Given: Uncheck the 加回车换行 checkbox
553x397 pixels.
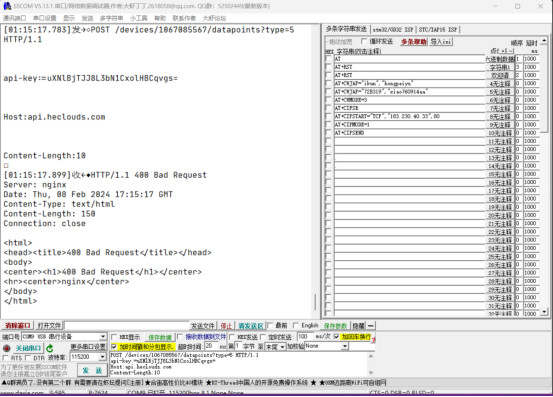Looking at the screenshot, I should [336, 337].
